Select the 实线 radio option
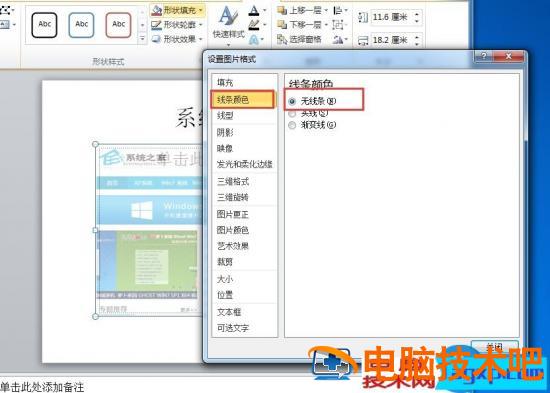This screenshot has width=550, height=393. click(292, 114)
